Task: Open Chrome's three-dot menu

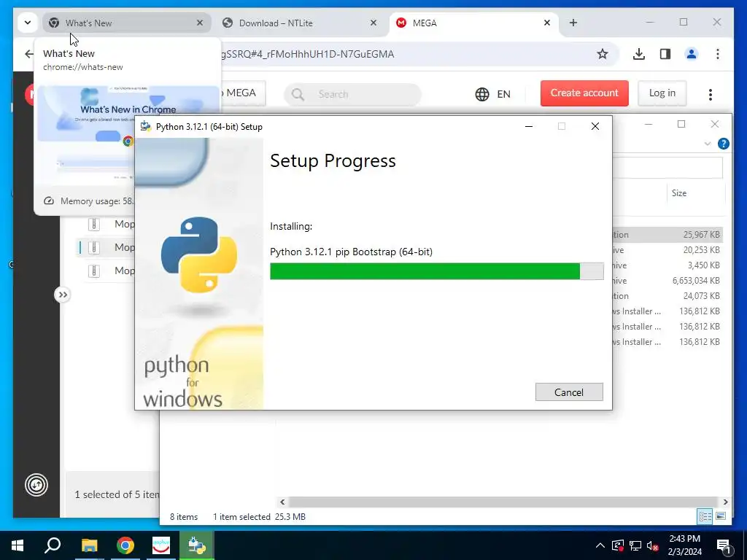Action: pyautogui.click(x=718, y=54)
